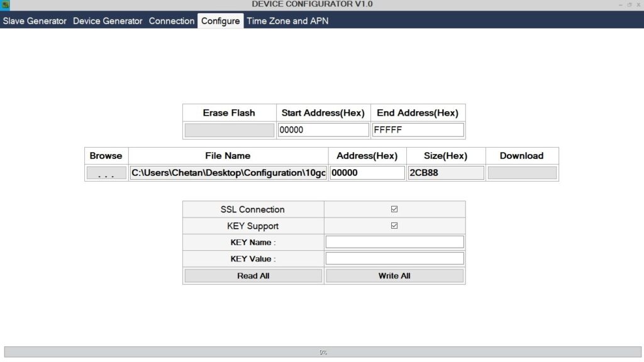Click the 'Download' column header
The height and width of the screenshot is (362, 644).
(521, 156)
